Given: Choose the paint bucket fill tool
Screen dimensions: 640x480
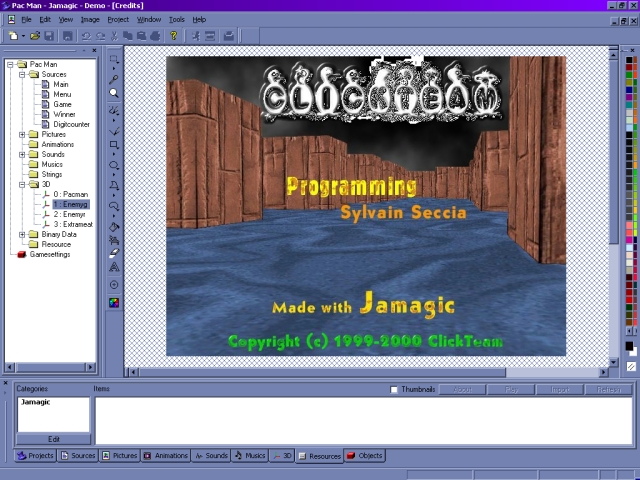Looking at the screenshot, I should click(x=115, y=226).
